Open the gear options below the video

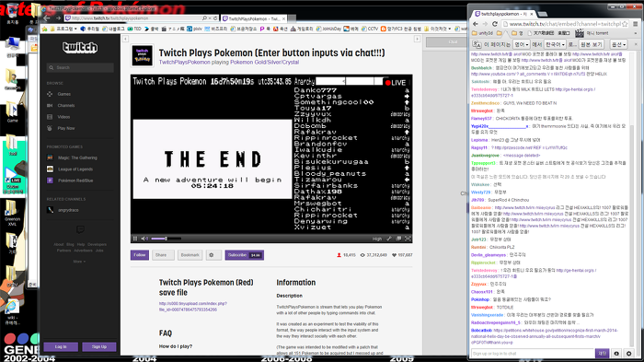point(213,255)
